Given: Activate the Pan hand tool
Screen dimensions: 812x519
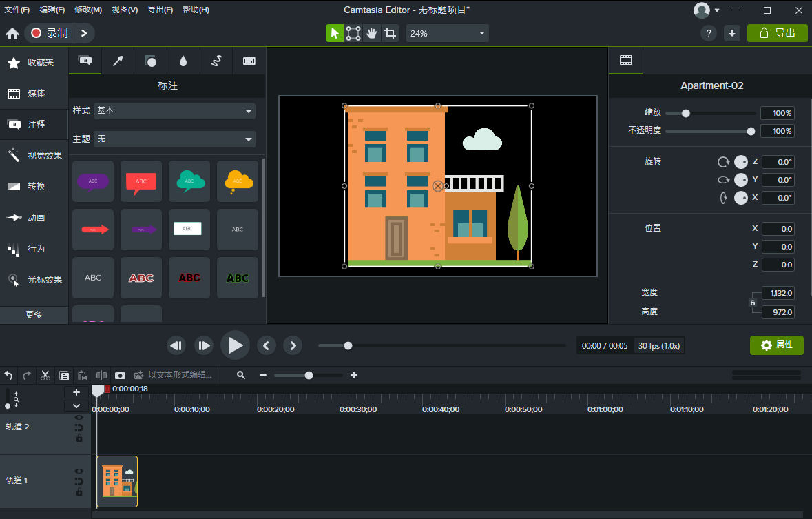Looking at the screenshot, I should 372,33.
